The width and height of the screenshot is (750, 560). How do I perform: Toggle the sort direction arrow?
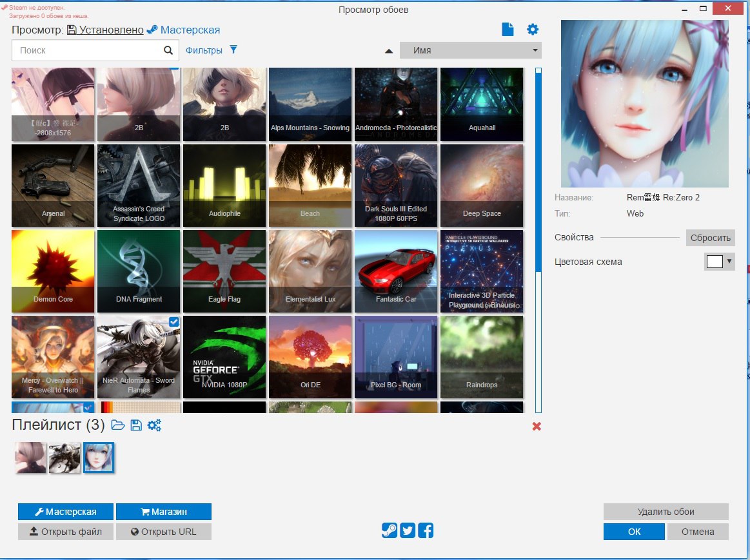click(x=389, y=51)
